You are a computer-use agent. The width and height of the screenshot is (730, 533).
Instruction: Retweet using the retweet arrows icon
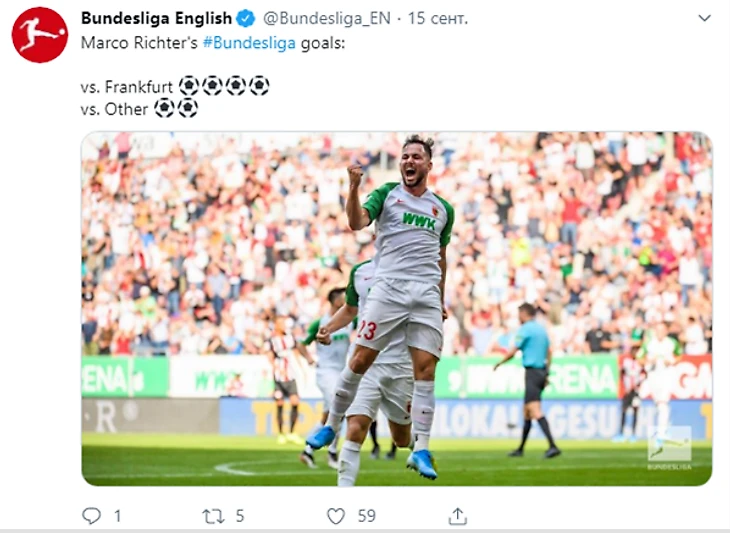[x=213, y=516]
